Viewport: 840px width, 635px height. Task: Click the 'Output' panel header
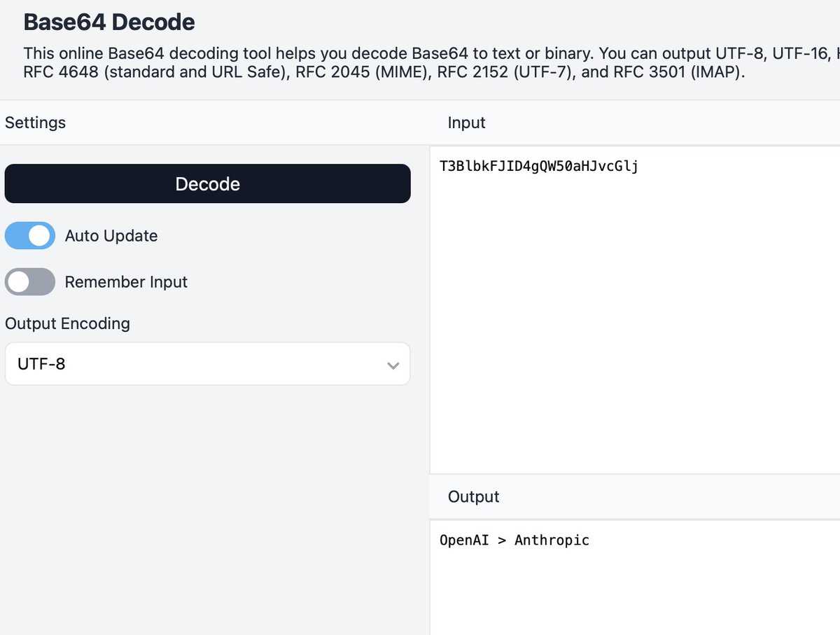pyautogui.click(x=473, y=497)
